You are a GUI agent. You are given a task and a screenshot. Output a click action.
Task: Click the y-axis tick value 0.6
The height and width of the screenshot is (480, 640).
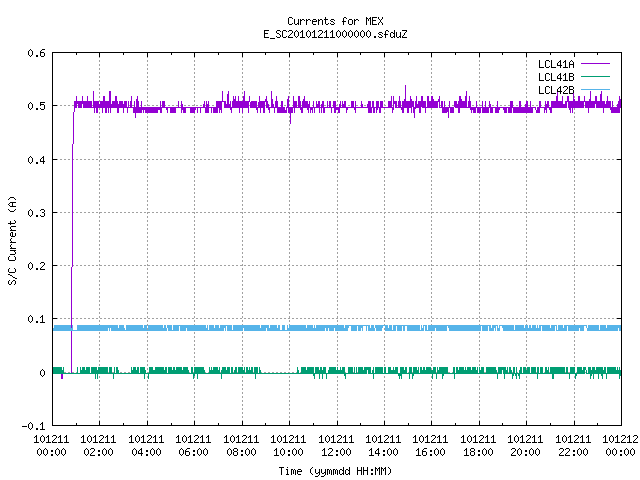click(x=36, y=53)
